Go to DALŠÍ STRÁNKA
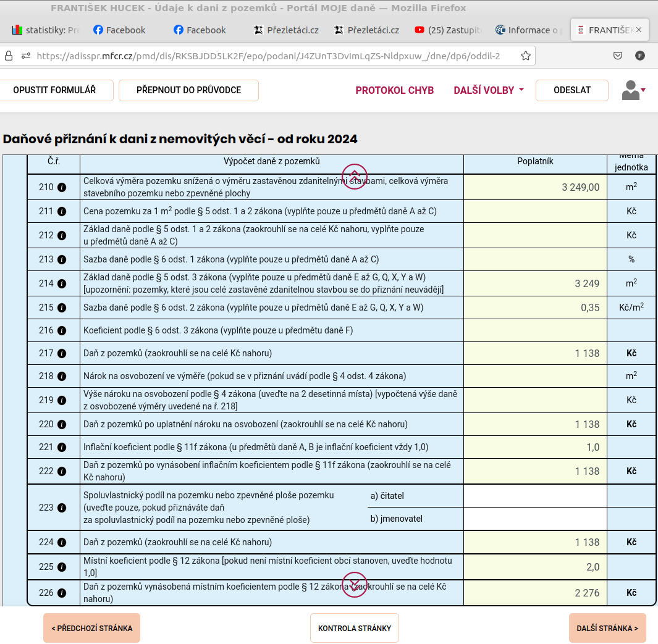 607,628
